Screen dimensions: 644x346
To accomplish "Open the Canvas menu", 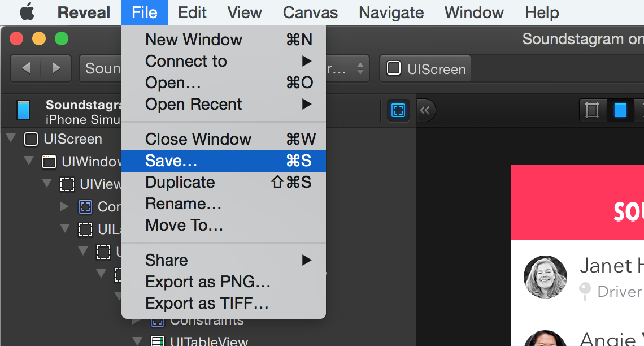I will pyautogui.click(x=310, y=12).
